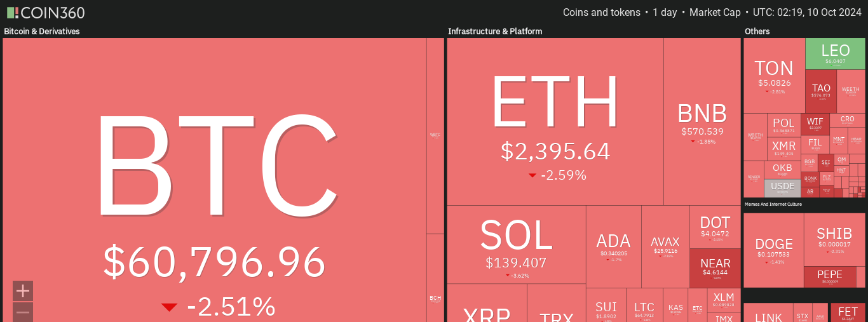
Task: Open the SOL tile
Action: 516,245
